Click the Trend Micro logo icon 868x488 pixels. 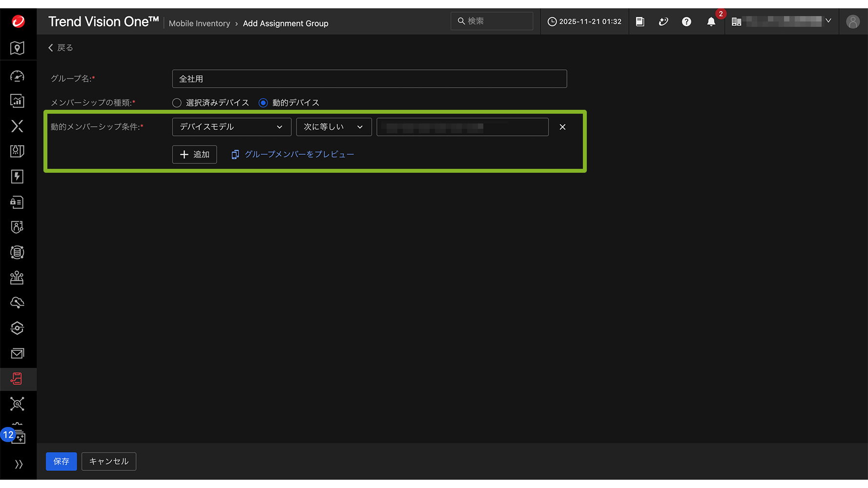pyautogui.click(x=18, y=21)
